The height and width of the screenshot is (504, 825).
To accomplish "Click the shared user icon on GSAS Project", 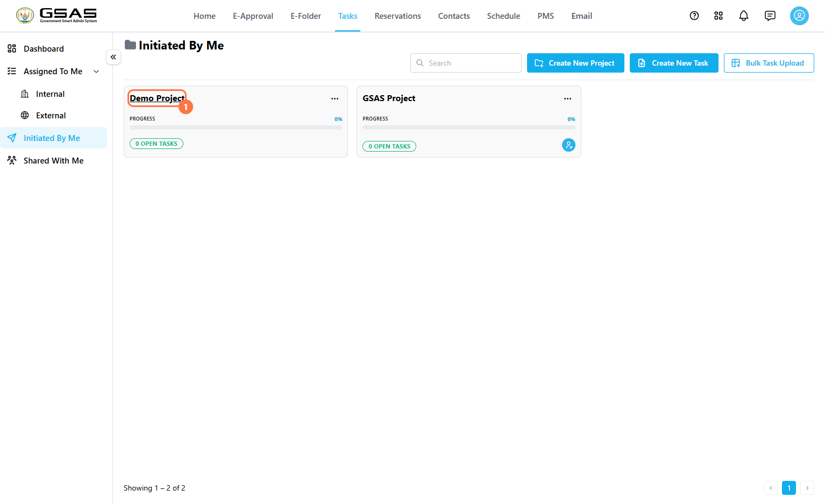I will pos(568,145).
